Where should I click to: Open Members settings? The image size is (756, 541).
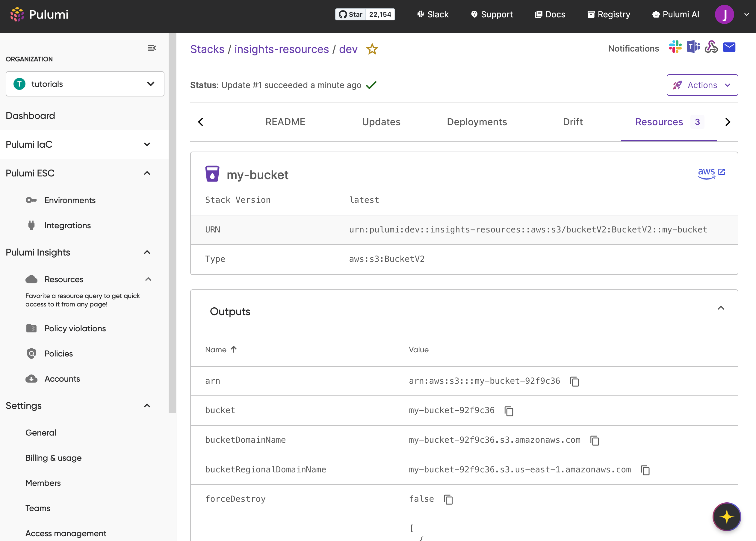click(43, 483)
